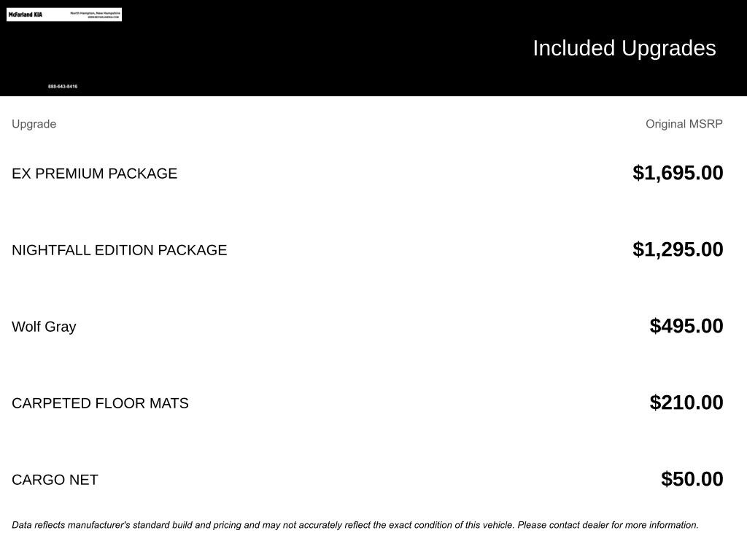Click the Included Upgrades heading
This screenshot has height=560, width=747.
click(624, 48)
